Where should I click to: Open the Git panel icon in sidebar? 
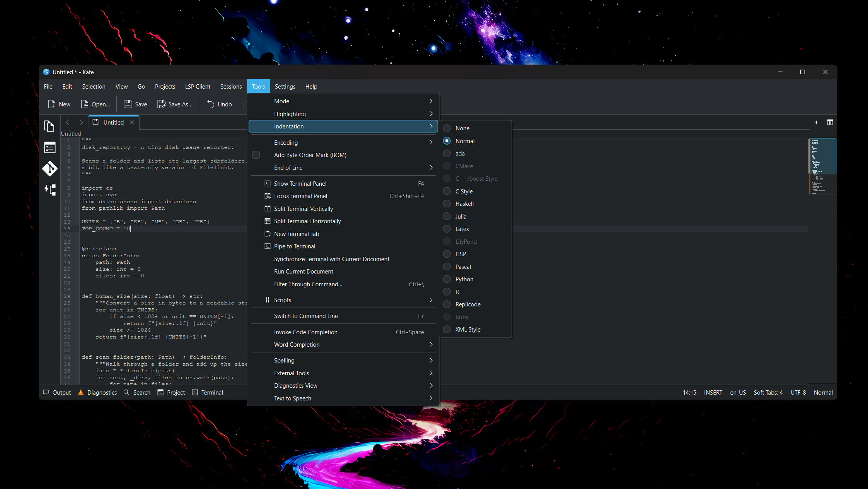point(49,169)
